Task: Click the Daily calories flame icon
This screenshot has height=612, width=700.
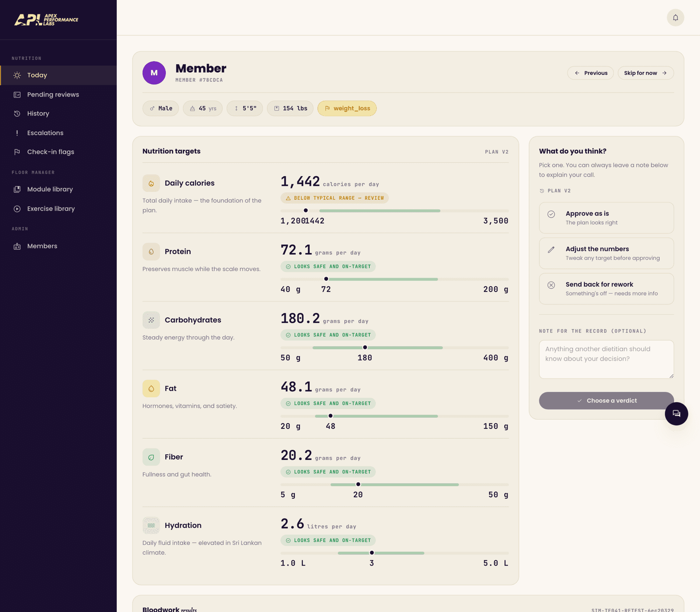Action: point(151,183)
